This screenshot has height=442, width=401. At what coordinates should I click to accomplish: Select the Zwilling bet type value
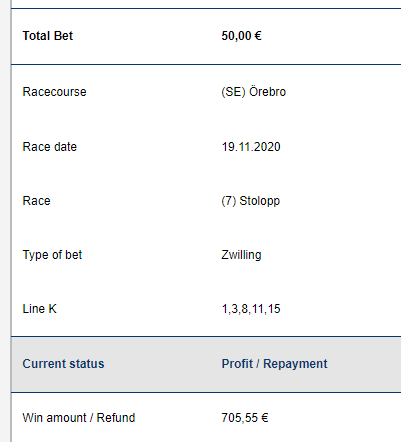pyautogui.click(x=241, y=255)
